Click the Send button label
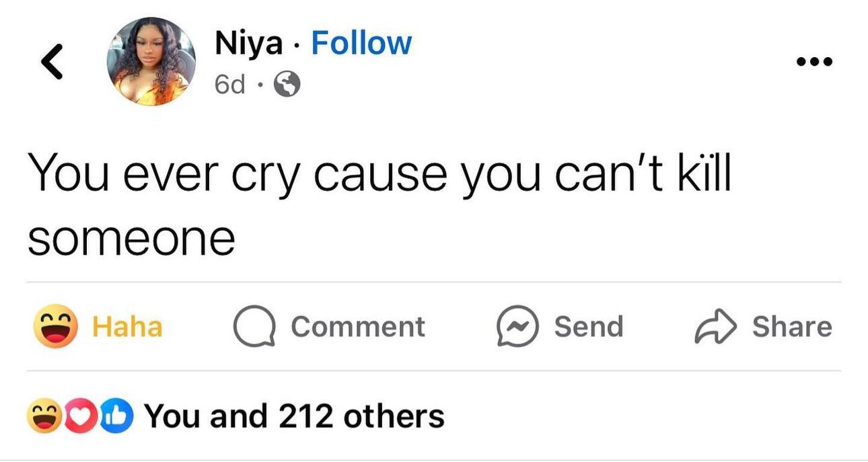 tap(589, 327)
